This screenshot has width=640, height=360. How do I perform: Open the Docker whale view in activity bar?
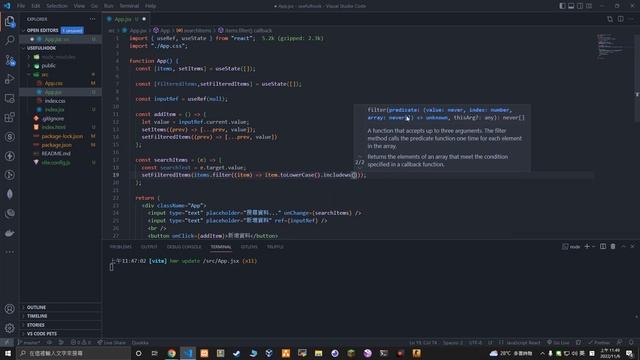[9, 233]
